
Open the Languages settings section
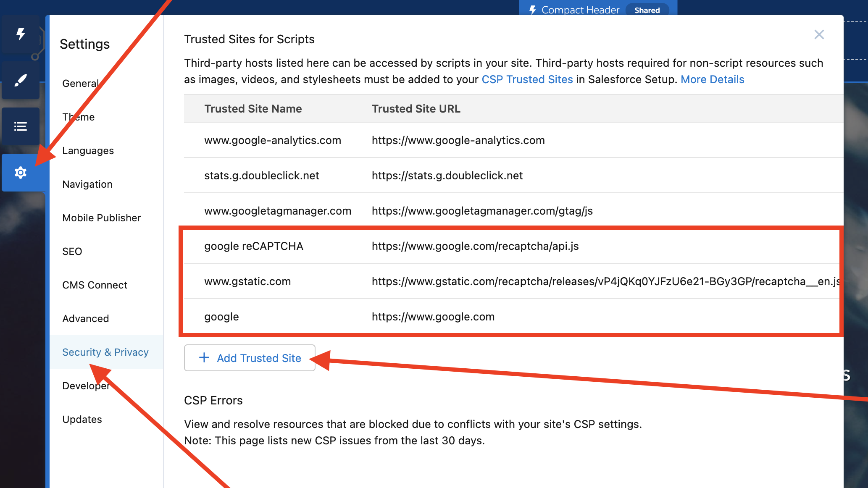pos(88,150)
